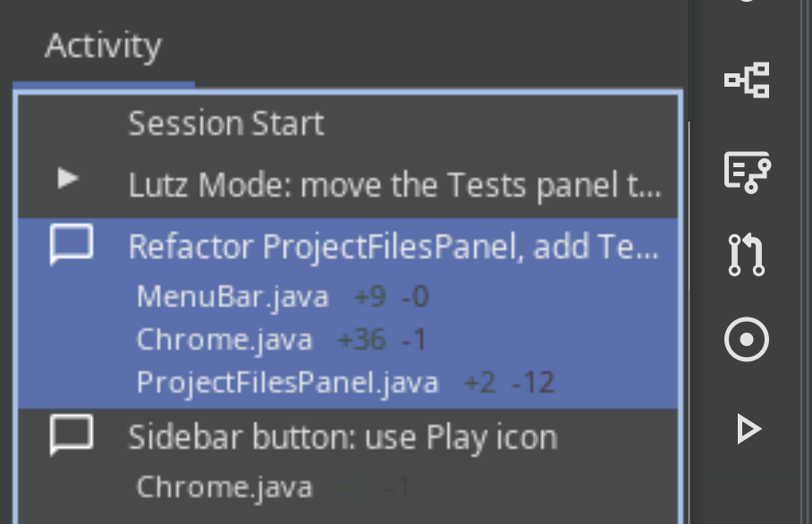Open ProjectFilesPanel.java in the changed files
Image resolution: width=812 pixels, height=524 pixels.
click(x=287, y=383)
